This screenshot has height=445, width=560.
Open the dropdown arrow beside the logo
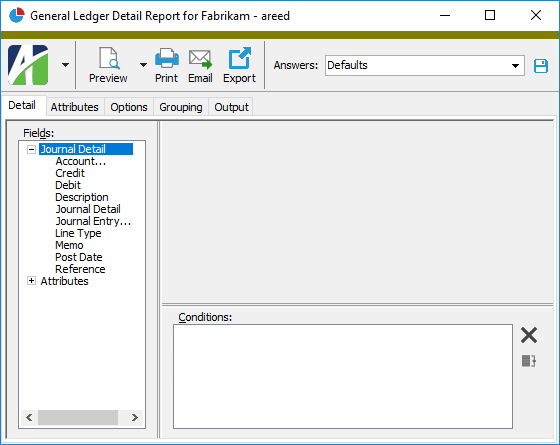[x=65, y=65]
